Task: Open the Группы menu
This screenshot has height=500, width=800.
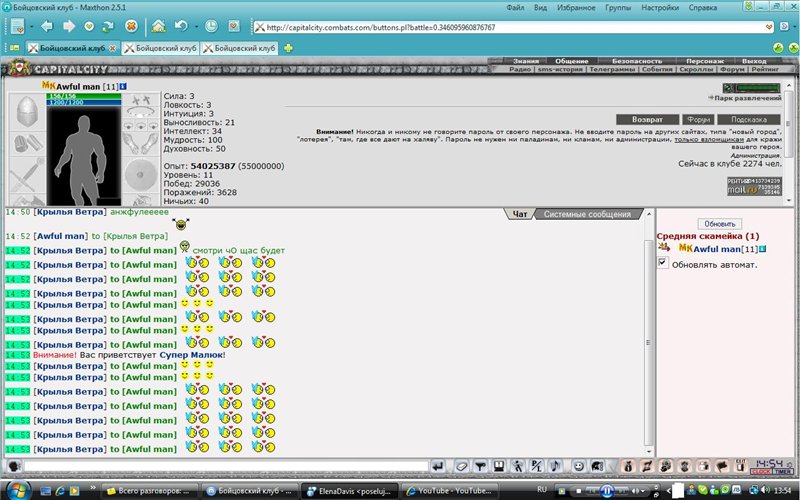Action: [618, 8]
